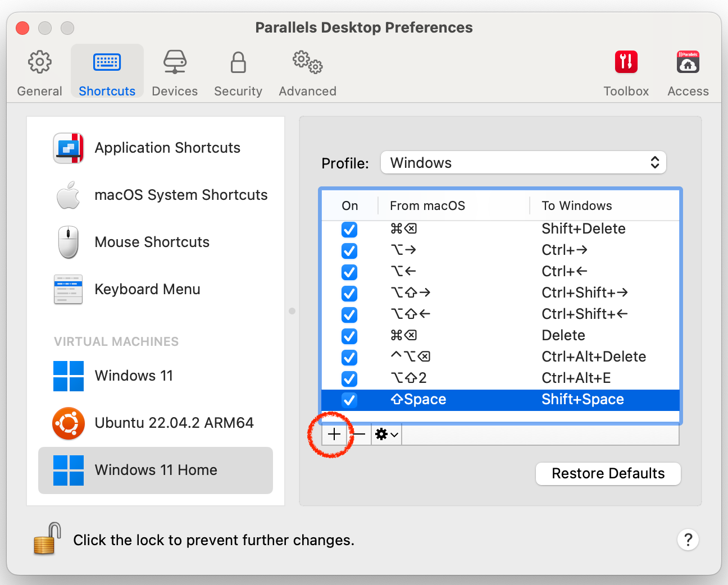Switch to the Devices tab

click(175, 73)
